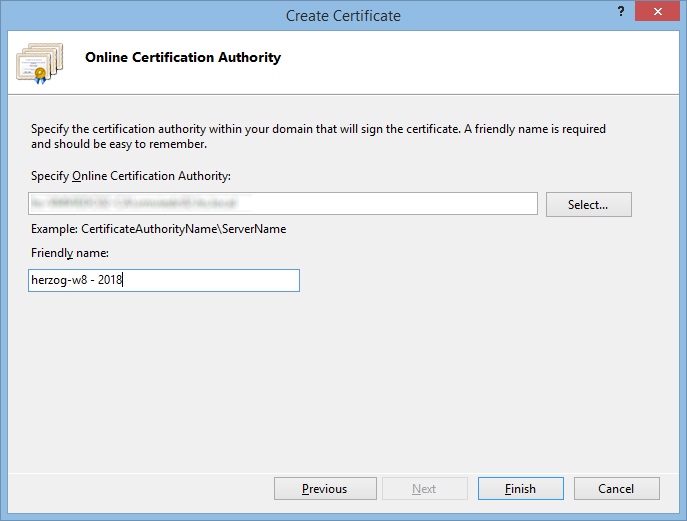Viewport: 687px width, 521px height.
Task: Click the Create Certificate title bar
Action: coord(343,15)
